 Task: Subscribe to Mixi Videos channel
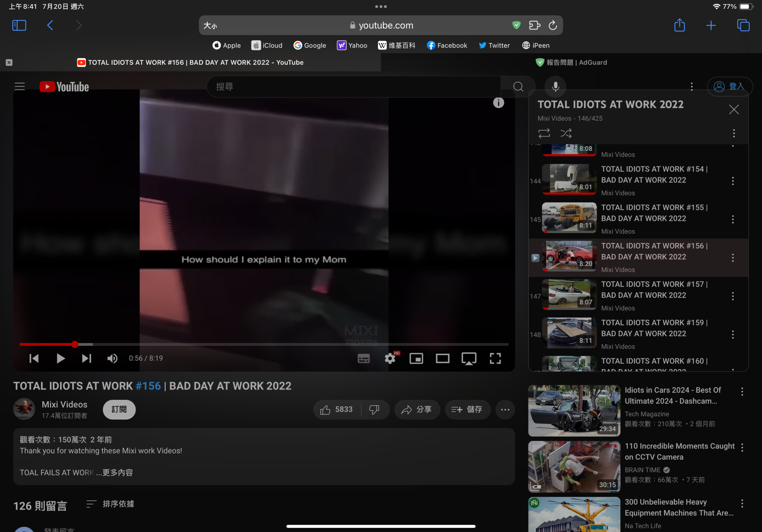(x=119, y=410)
